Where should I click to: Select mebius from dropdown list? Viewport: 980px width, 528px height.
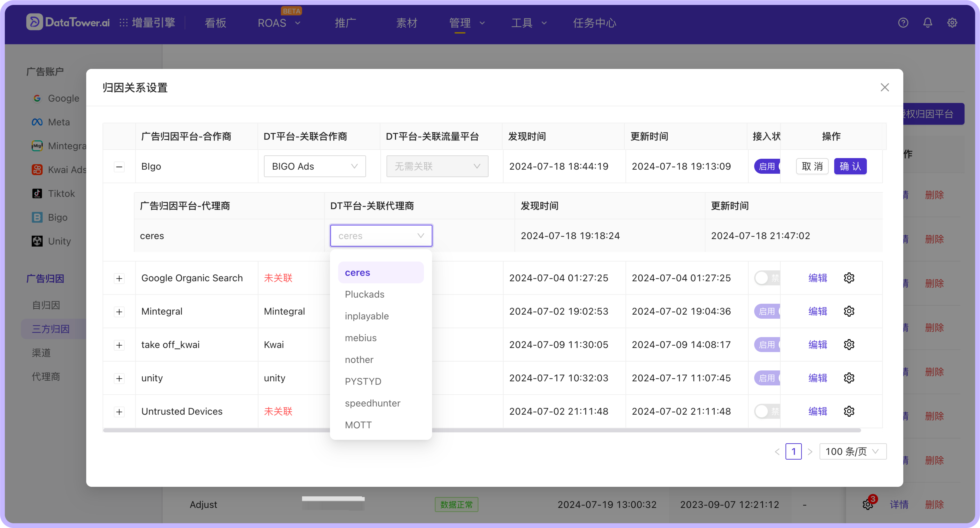380,338
